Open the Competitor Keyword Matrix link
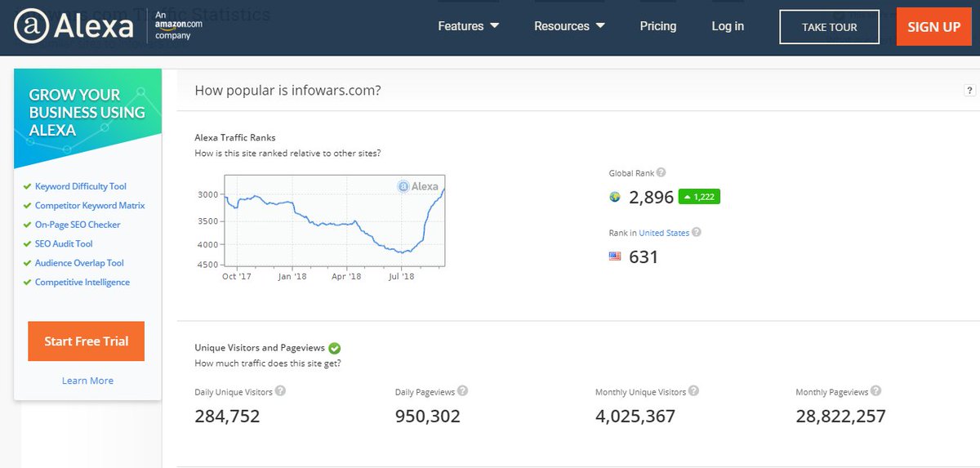This screenshot has width=980, height=468. pyautogui.click(x=90, y=206)
